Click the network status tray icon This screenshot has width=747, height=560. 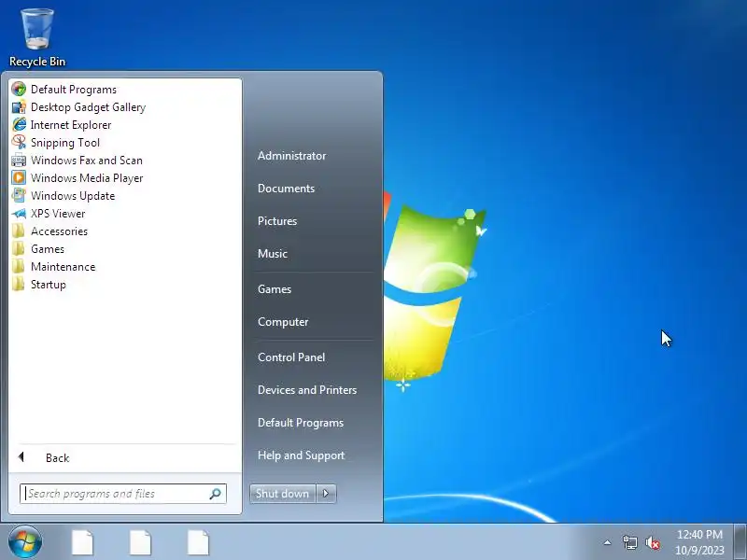coord(629,542)
